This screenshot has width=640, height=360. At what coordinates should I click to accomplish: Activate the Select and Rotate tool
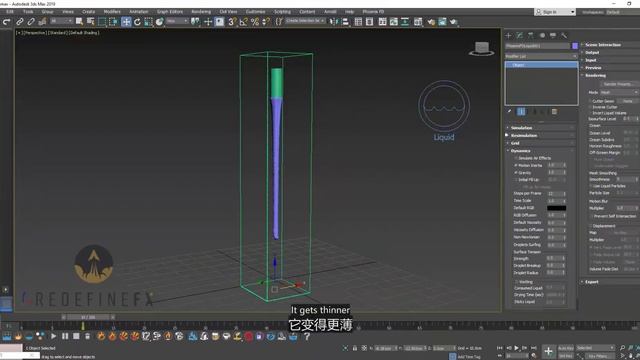tap(137, 22)
